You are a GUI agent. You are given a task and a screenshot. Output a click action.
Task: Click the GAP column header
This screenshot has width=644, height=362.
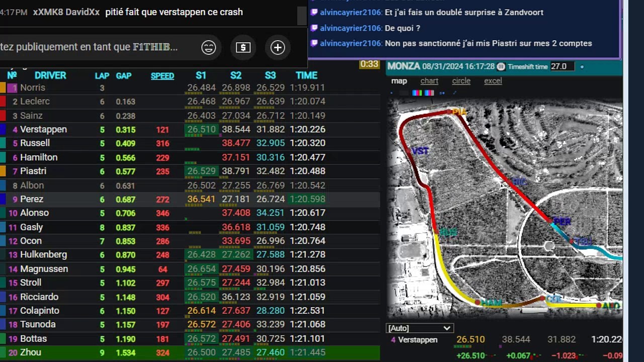pos(124,76)
